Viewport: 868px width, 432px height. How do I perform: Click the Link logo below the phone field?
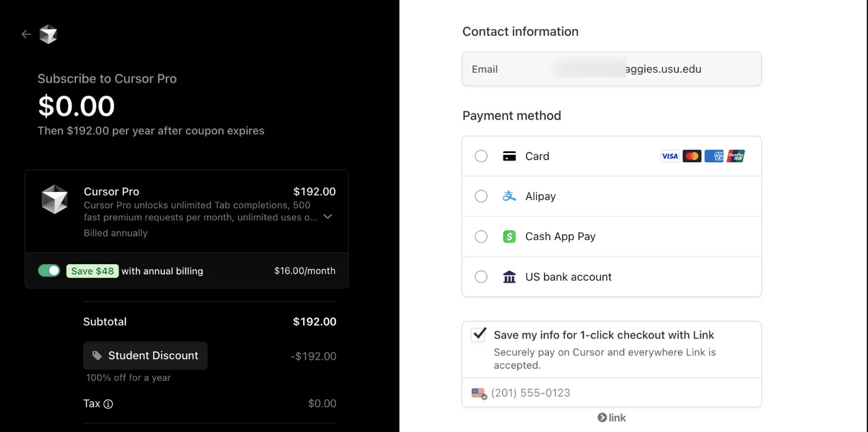coord(612,418)
